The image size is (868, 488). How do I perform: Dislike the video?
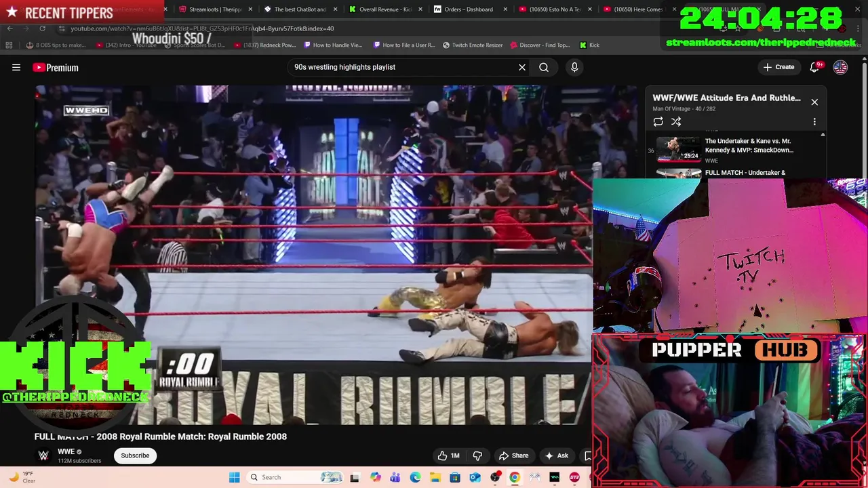click(x=477, y=455)
